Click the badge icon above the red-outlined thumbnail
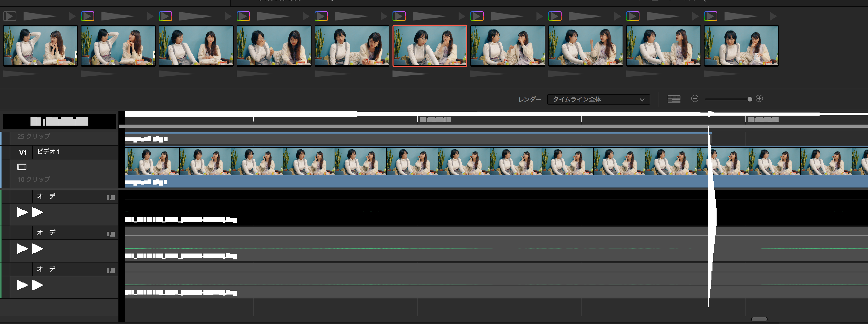Image resolution: width=868 pixels, height=324 pixels. coord(399,16)
